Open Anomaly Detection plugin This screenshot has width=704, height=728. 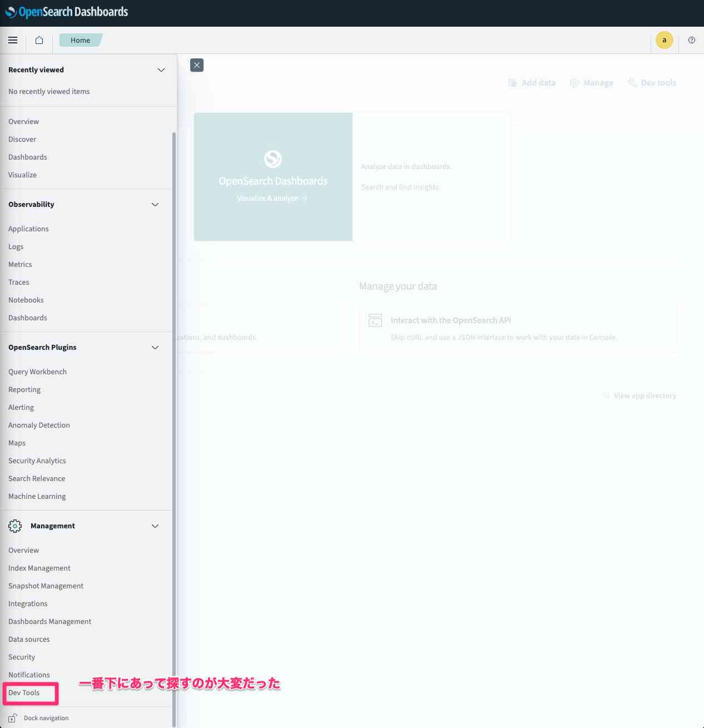pos(39,425)
